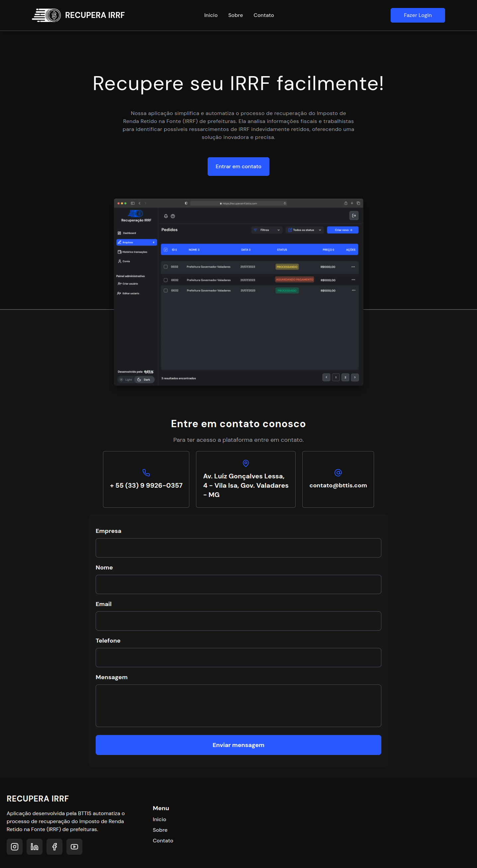Open Sobre in the top navigation
477x868 pixels.
235,15
